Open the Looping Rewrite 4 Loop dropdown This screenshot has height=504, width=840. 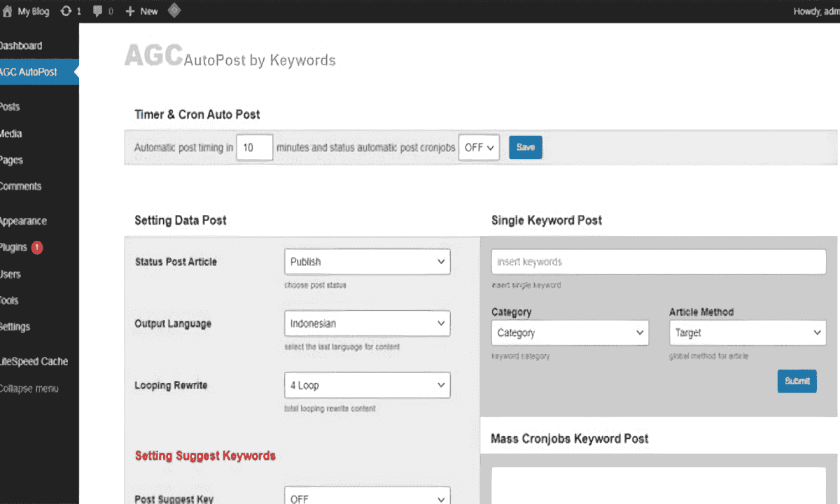367,385
